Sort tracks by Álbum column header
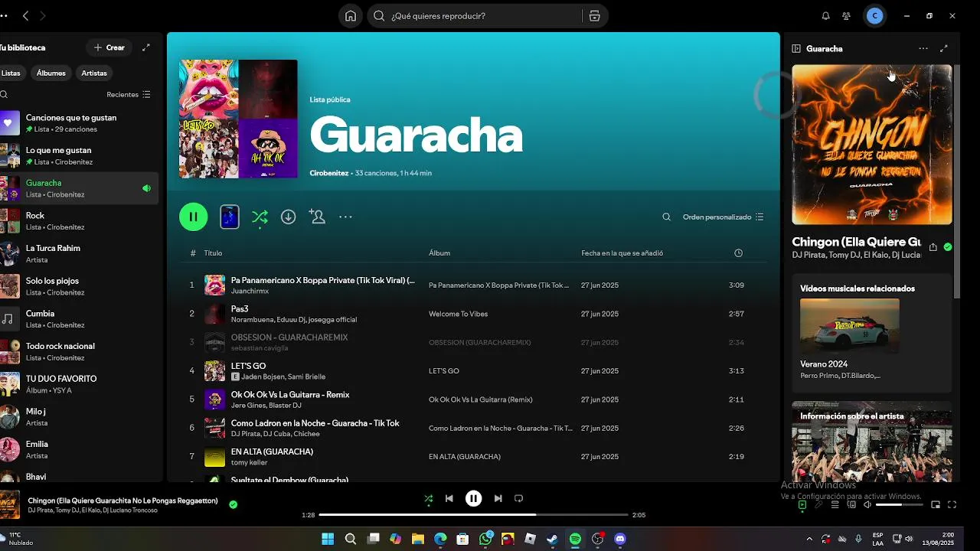 pos(439,253)
